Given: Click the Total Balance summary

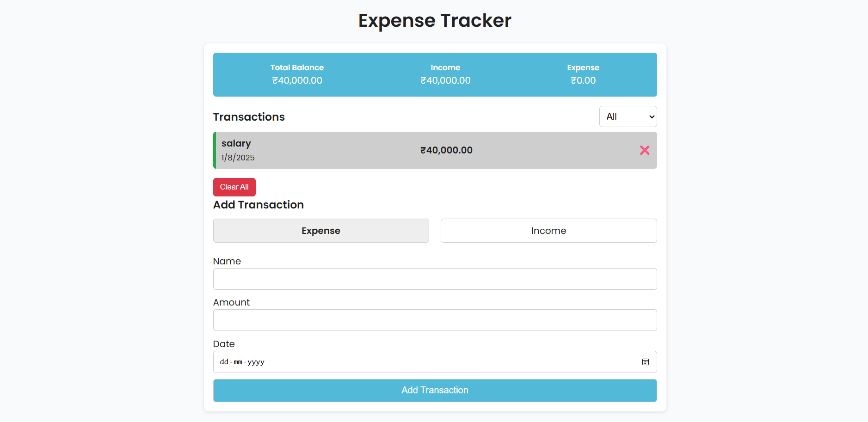Looking at the screenshot, I should [x=297, y=74].
